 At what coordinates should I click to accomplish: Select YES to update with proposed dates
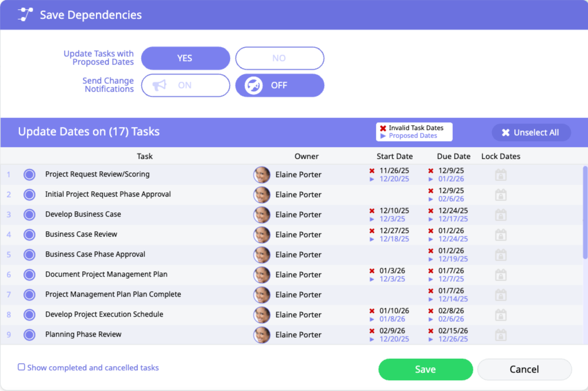pyautogui.click(x=185, y=58)
